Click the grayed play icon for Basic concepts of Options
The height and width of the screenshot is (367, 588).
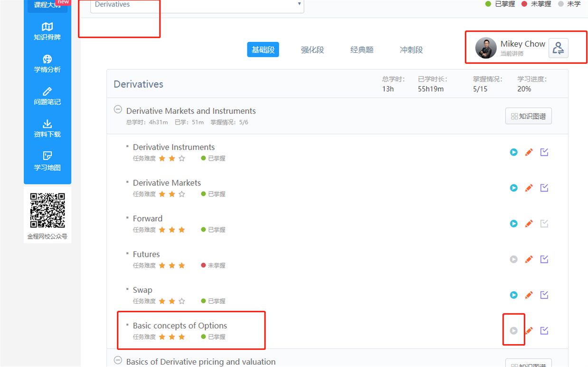pyautogui.click(x=513, y=330)
